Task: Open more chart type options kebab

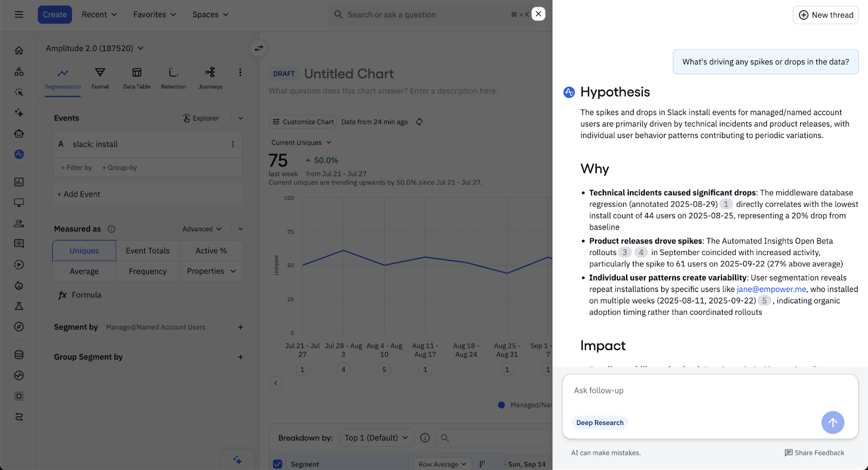Action: pos(240,72)
